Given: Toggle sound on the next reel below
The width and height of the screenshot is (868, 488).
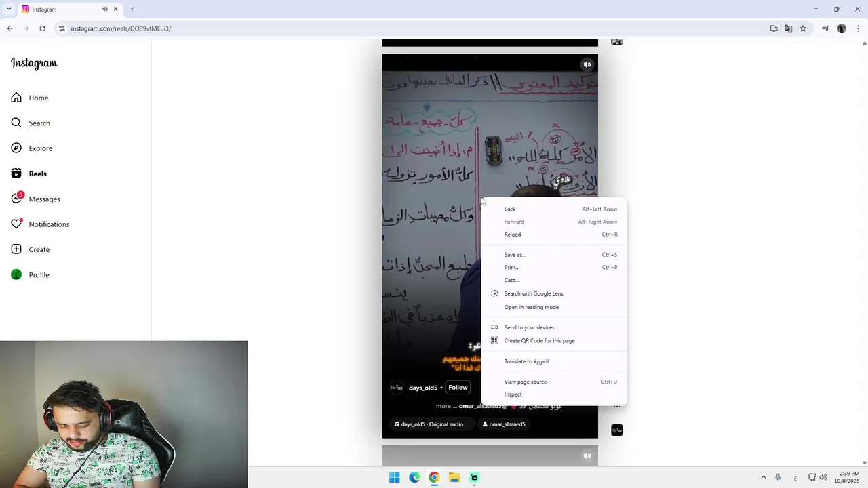Looking at the screenshot, I should pyautogui.click(x=587, y=456).
